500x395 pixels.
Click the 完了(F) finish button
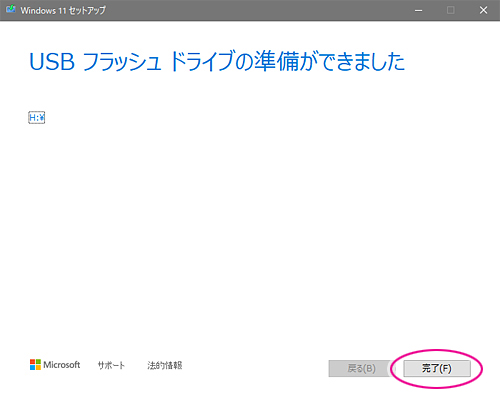click(x=437, y=368)
